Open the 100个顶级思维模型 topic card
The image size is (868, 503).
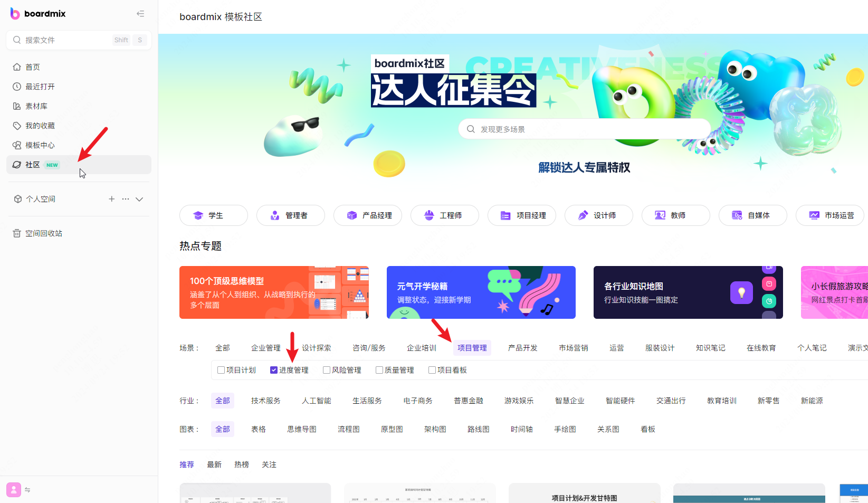[x=274, y=292]
